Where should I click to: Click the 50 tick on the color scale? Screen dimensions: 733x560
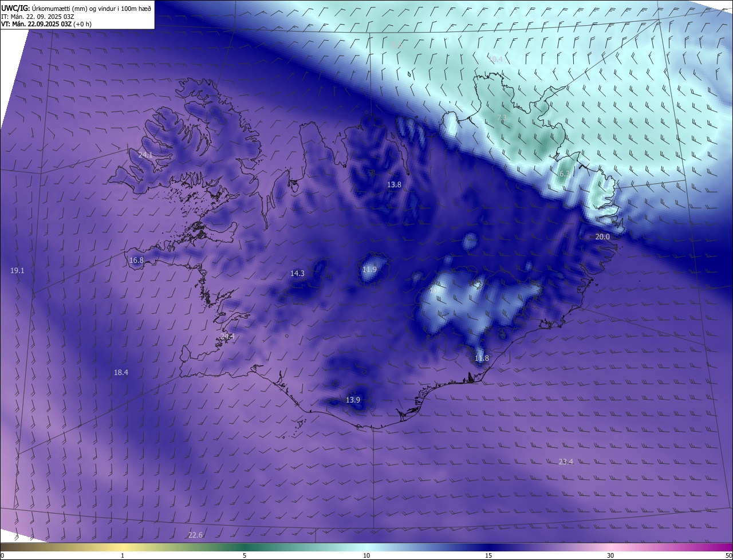[728, 555]
